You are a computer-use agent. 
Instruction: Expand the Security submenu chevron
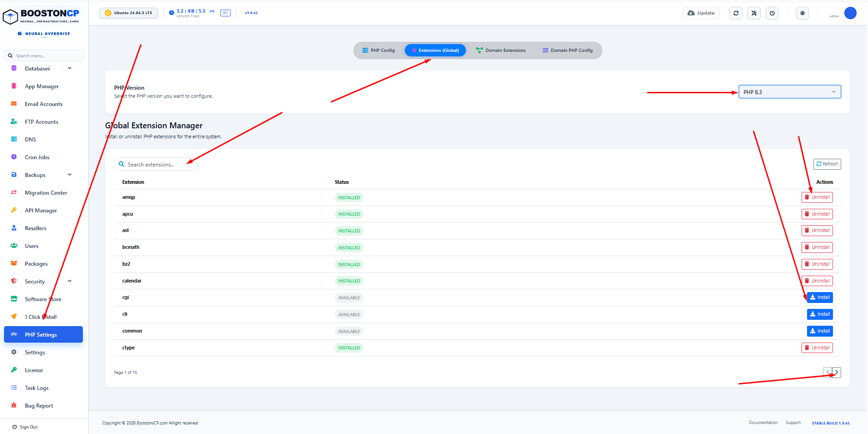(70, 281)
